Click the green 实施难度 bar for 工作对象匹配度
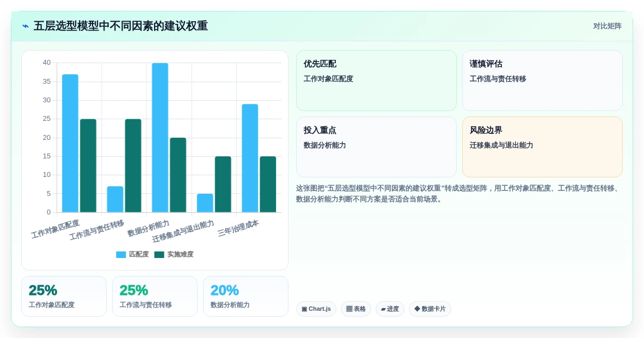The width and height of the screenshot is (644, 338). tap(88, 165)
